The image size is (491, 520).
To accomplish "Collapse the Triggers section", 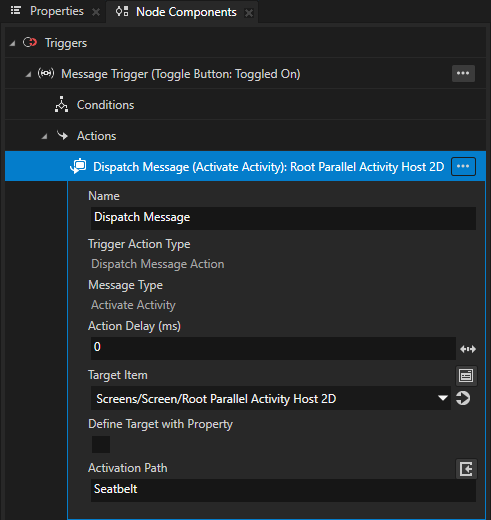I will click(x=12, y=43).
